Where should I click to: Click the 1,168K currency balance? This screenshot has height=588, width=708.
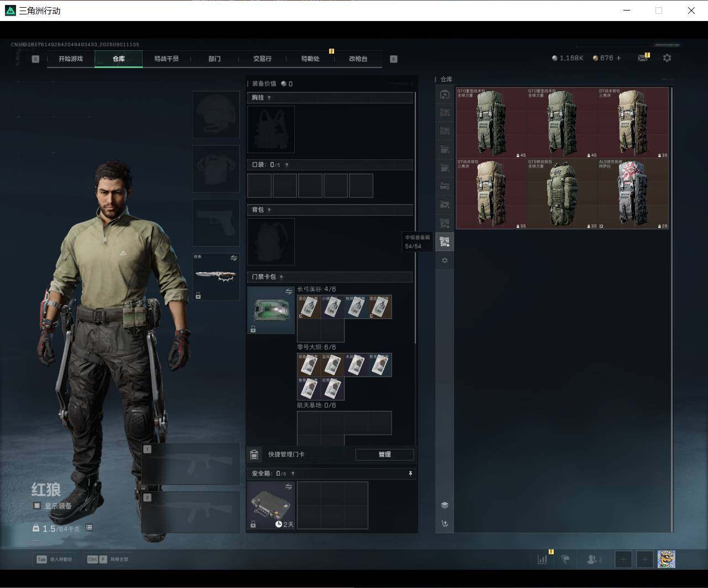point(568,58)
